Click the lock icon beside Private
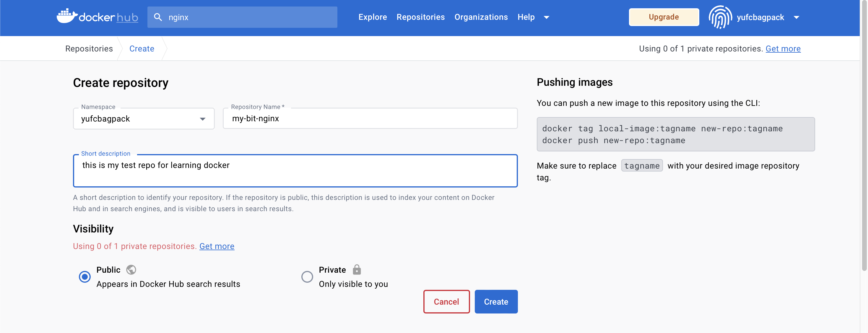 pyautogui.click(x=357, y=270)
